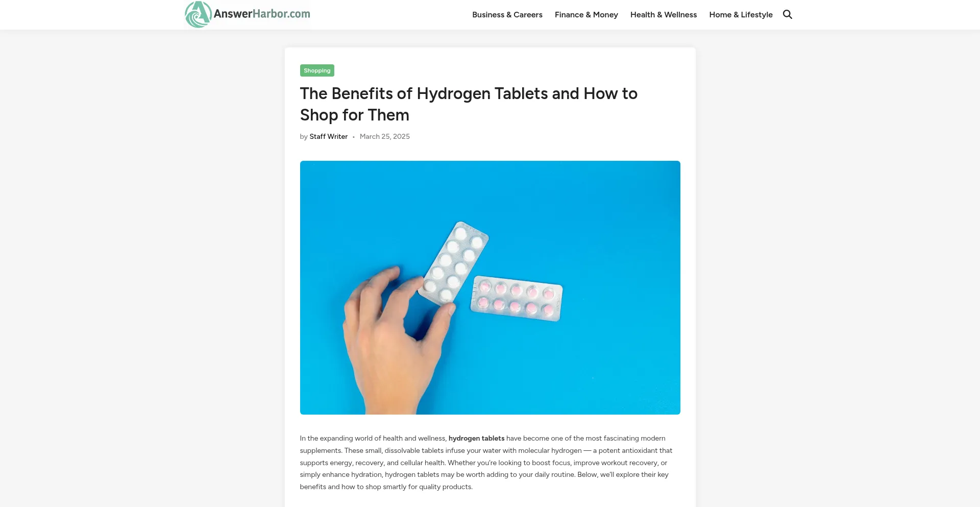Viewport: 980px width, 507px height.
Task: Click the intro paragraph's last line
Action: pos(386,487)
